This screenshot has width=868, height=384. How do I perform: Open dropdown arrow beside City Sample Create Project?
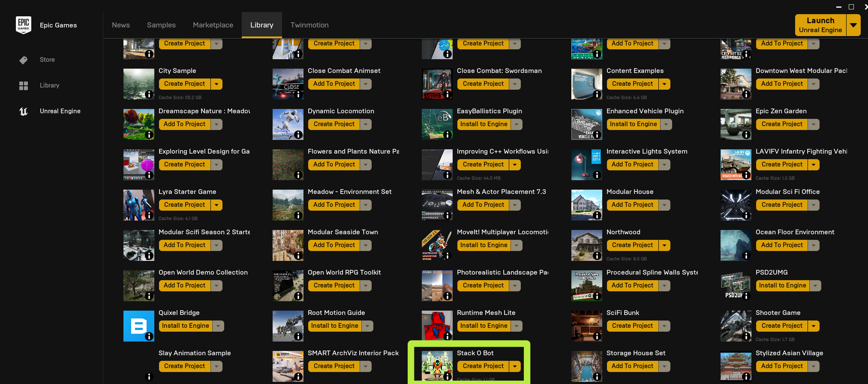tap(216, 84)
